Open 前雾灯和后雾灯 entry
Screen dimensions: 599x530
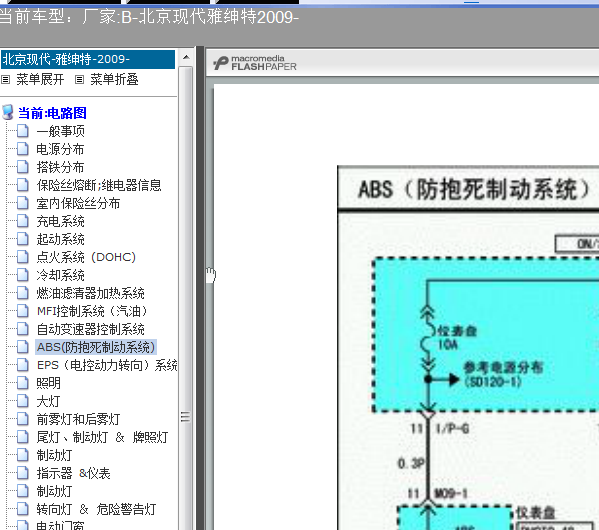pyautogui.click(x=78, y=419)
